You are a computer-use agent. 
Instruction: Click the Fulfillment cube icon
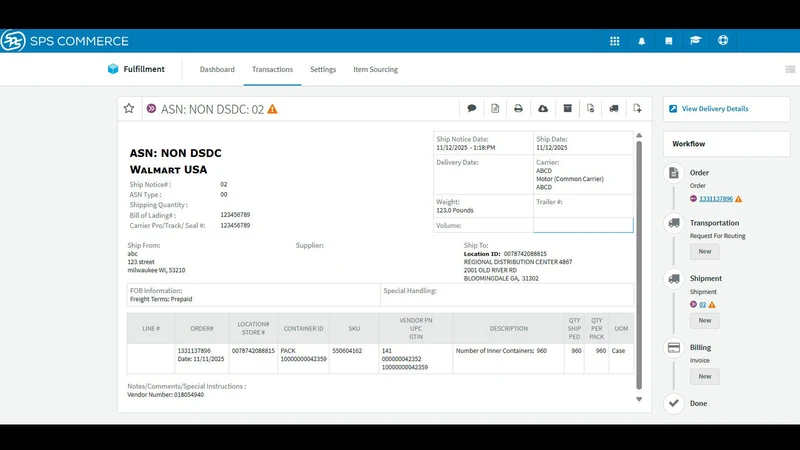[x=113, y=69]
